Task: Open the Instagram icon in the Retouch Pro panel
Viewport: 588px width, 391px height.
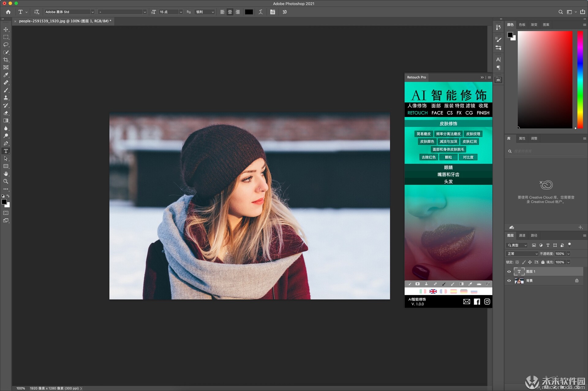Action: point(487,302)
